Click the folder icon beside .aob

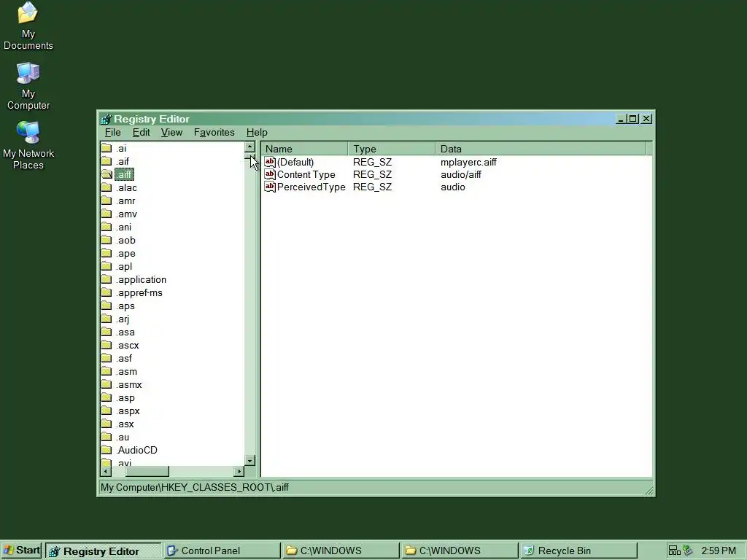(107, 240)
